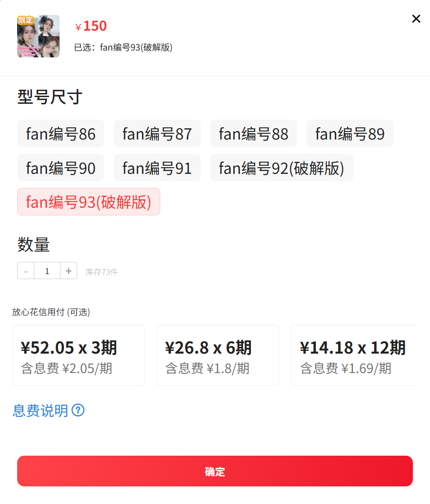This screenshot has height=504, width=430.
Task: Choose the fan编号88 model
Action: click(x=254, y=133)
